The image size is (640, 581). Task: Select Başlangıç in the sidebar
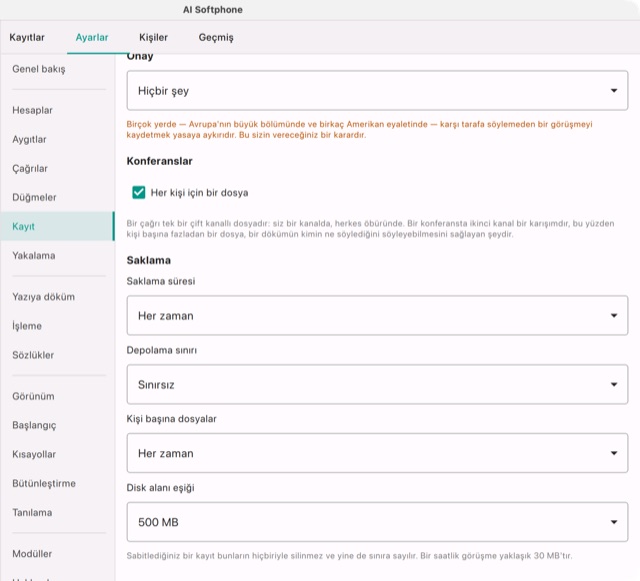(57, 425)
